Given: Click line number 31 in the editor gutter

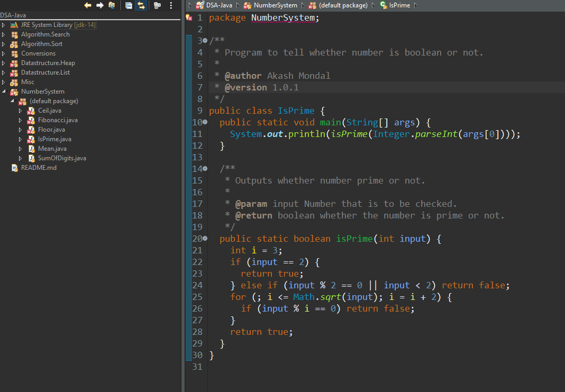Looking at the screenshot, I should pyautogui.click(x=197, y=367).
